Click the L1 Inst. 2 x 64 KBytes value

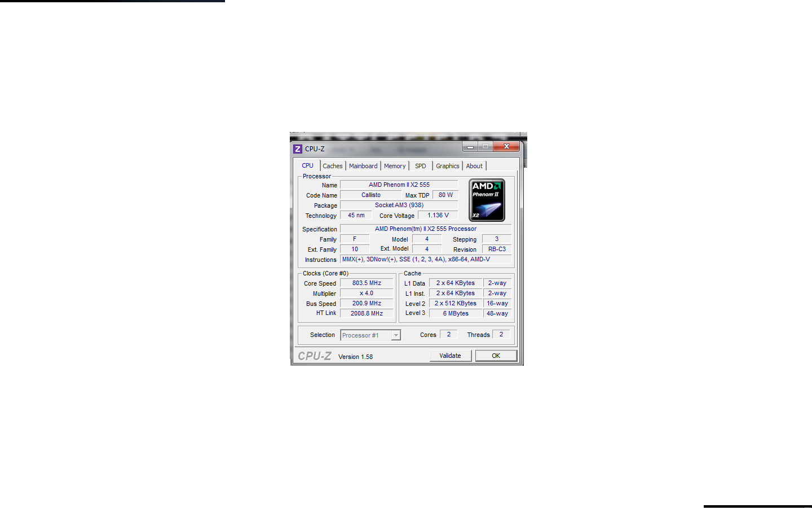pyautogui.click(x=456, y=293)
